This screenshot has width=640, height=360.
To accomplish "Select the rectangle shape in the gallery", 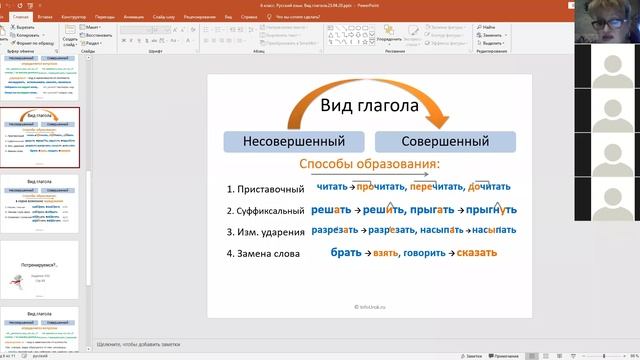I will click(351, 28).
